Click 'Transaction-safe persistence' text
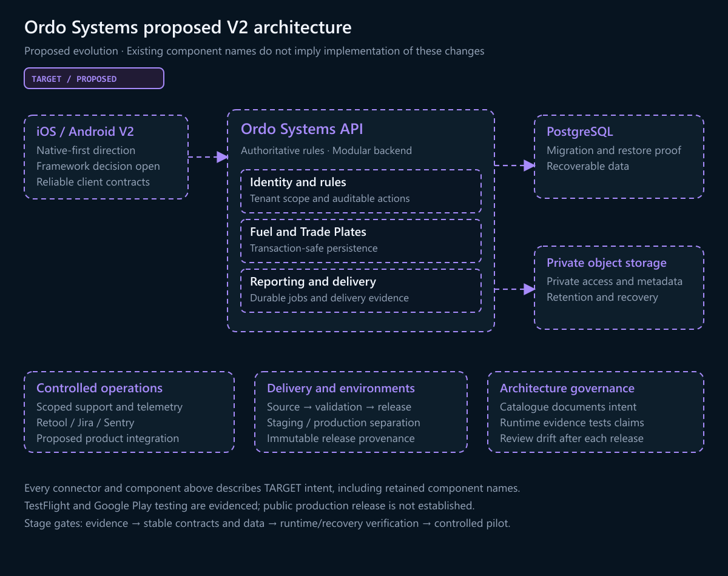This screenshot has width=728, height=576. pyautogui.click(x=314, y=248)
